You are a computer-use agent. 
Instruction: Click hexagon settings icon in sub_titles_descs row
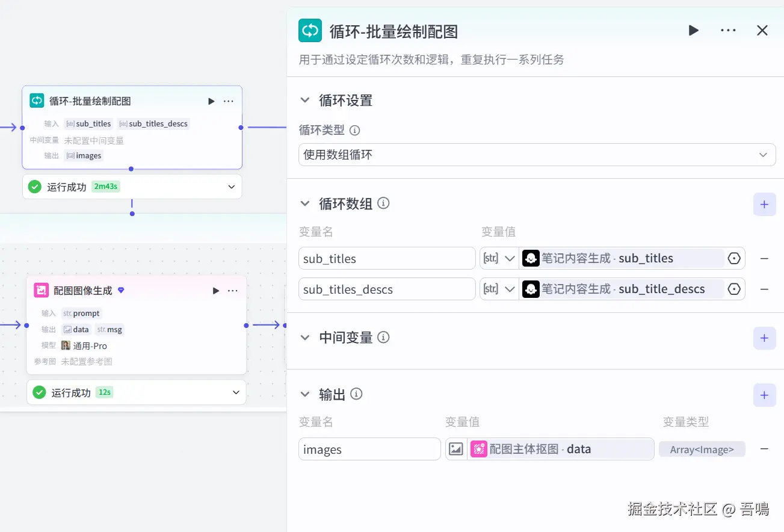coord(734,289)
